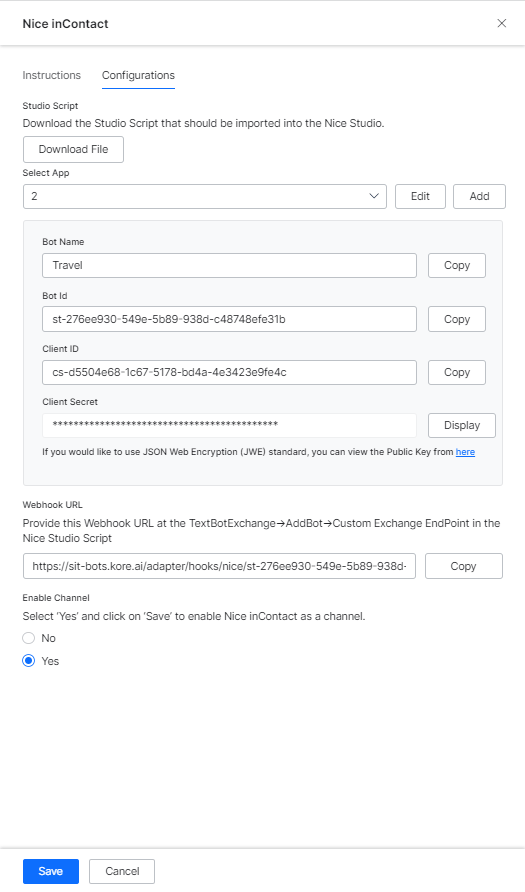525x892 pixels.
Task: Select the Yes radio button
Action: pyautogui.click(x=28, y=661)
